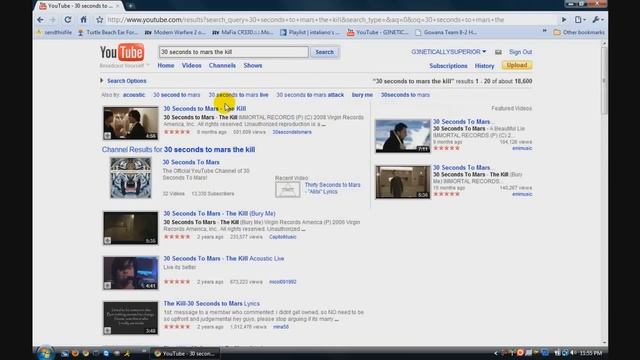Open The Kill (Bury Me) video title
Image resolution: width=640 pixels, height=360 pixels.
[x=219, y=213]
